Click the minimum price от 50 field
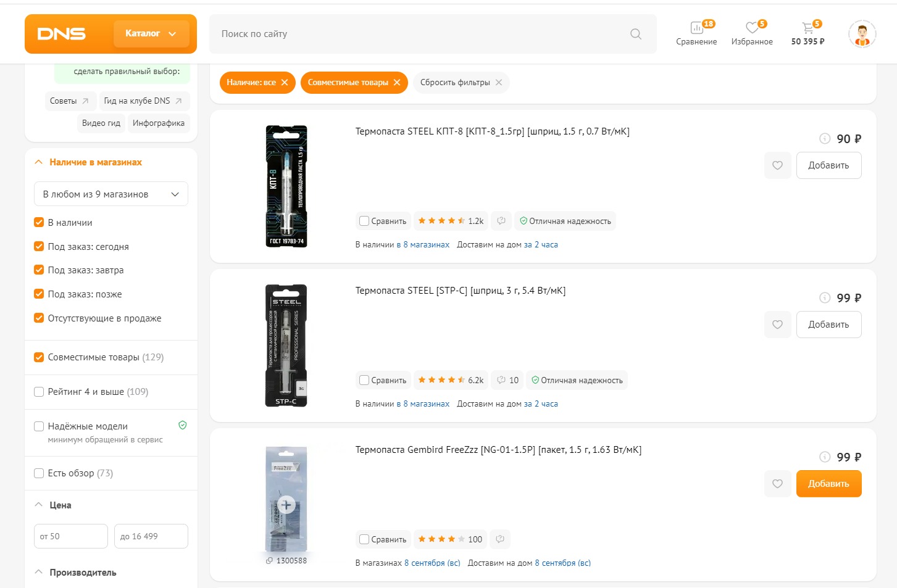 pyautogui.click(x=71, y=536)
